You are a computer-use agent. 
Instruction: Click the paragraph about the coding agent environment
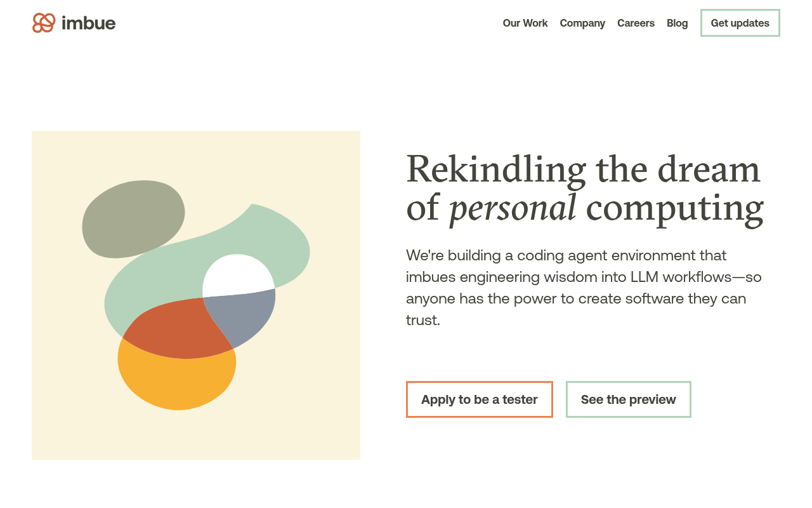(x=584, y=288)
